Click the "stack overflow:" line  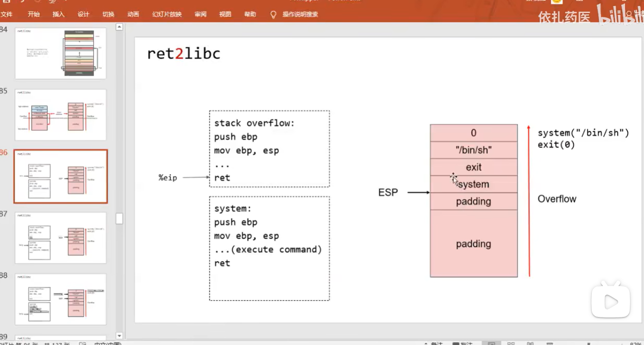pos(254,123)
